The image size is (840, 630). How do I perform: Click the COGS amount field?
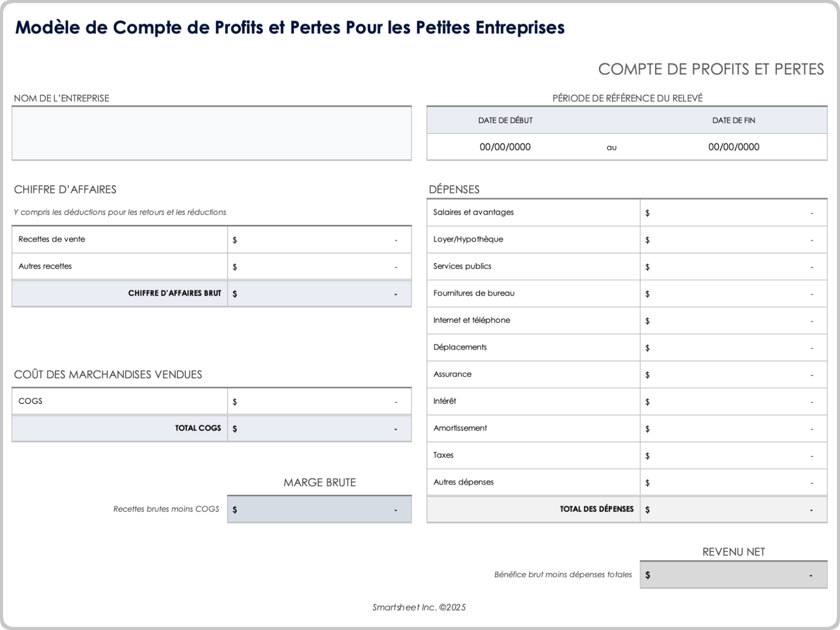[319, 401]
